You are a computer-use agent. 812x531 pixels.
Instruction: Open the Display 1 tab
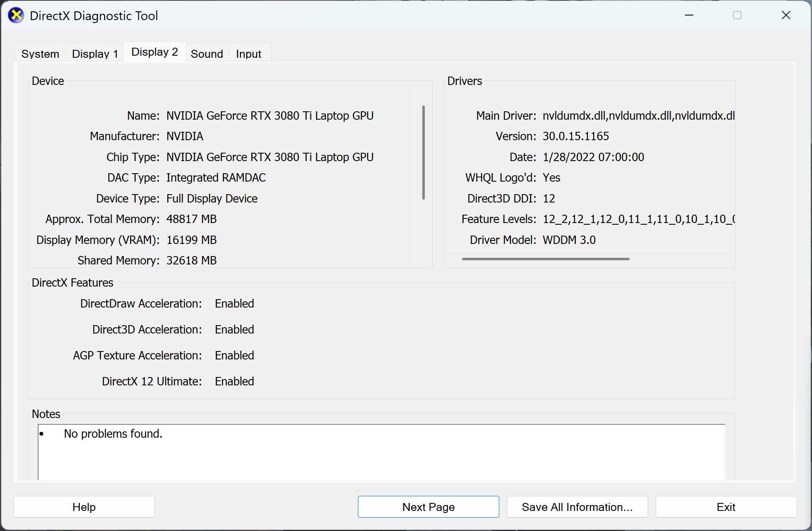[x=94, y=53]
